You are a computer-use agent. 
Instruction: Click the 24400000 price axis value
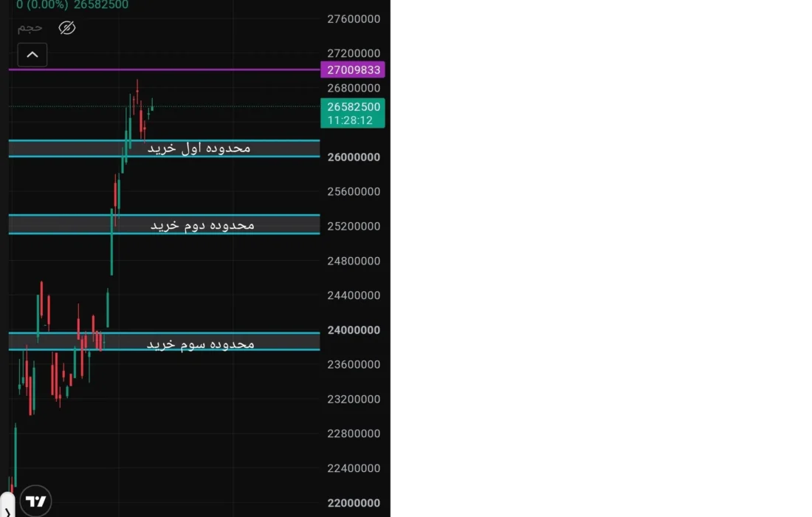pyautogui.click(x=354, y=295)
